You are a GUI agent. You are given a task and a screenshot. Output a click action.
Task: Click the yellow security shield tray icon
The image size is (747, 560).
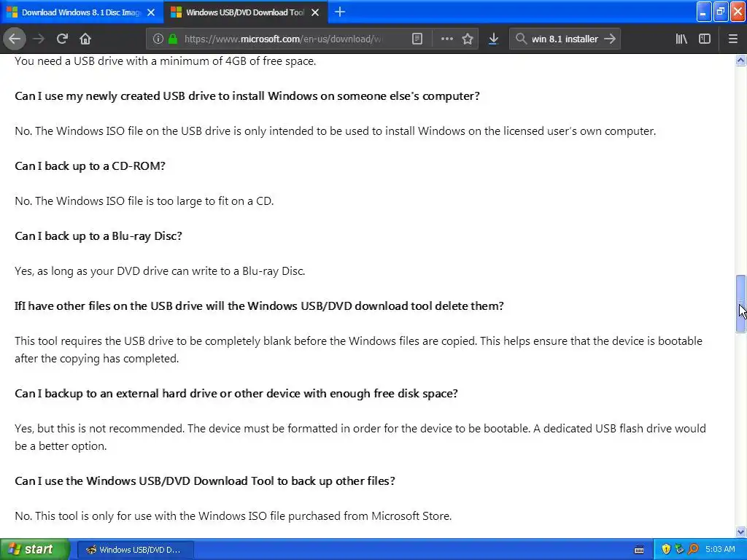666,549
